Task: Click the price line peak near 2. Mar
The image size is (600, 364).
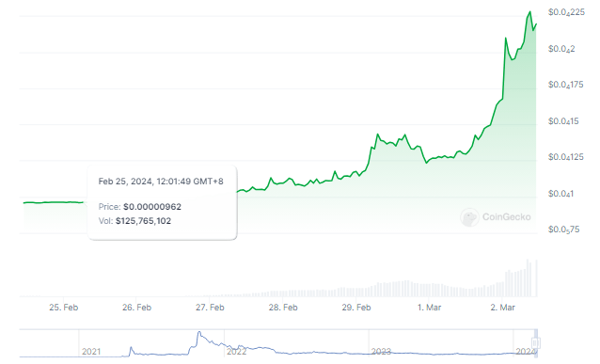Action: pyautogui.click(x=530, y=12)
